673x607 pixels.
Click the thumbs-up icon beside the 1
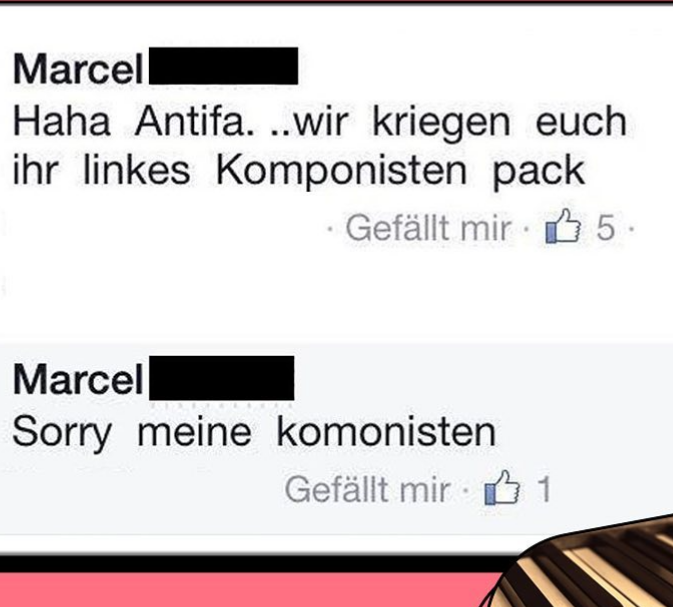coord(502,488)
